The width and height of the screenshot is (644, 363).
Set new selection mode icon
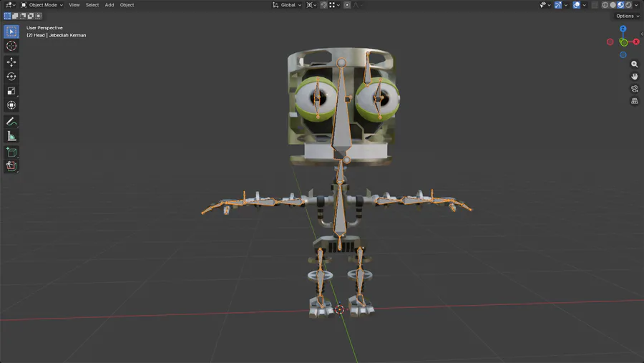point(7,16)
